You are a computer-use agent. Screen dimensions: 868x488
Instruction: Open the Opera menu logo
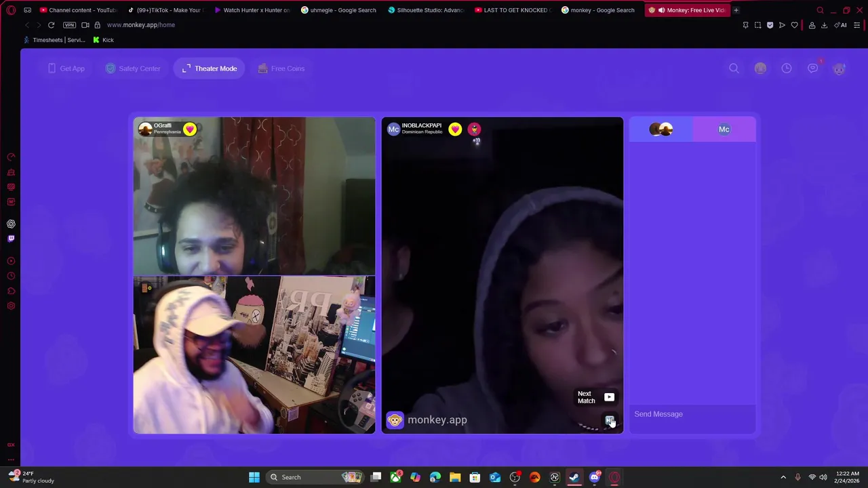tap(11, 10)
